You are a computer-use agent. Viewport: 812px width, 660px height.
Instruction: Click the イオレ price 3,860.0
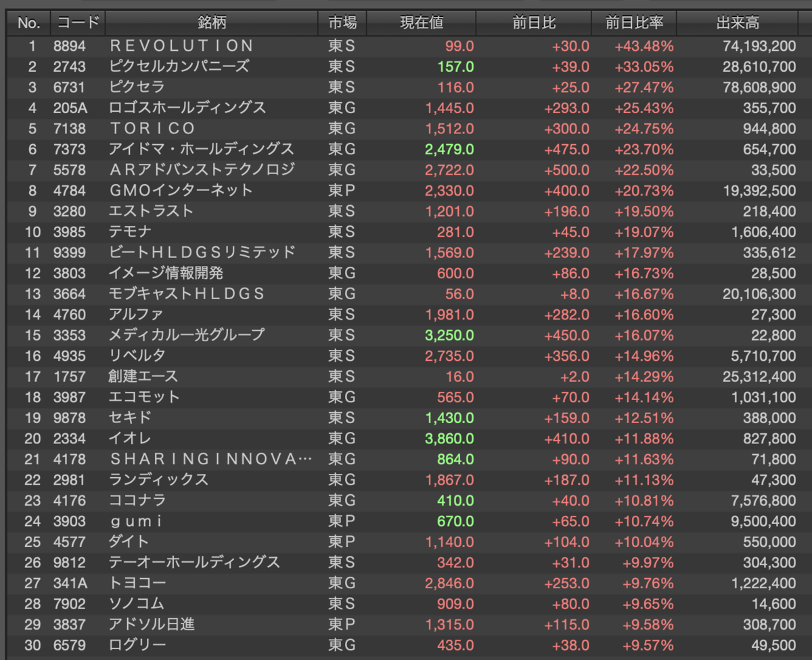pyautogui.click(x=449, y=439)
